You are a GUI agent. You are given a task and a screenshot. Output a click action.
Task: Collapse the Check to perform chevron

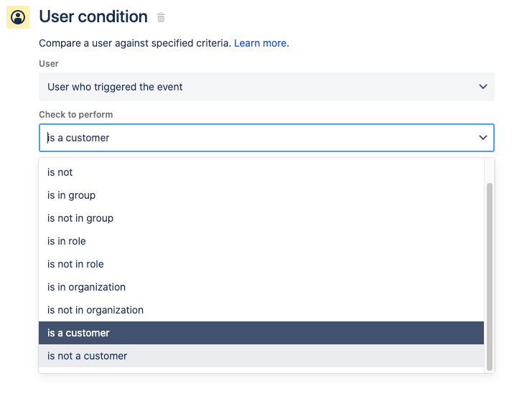click(483, 138)
